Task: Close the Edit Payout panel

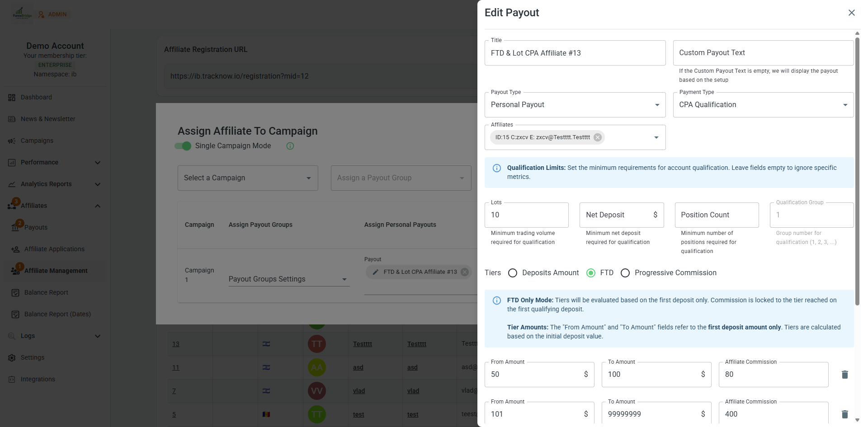Action: pos(851,13)
